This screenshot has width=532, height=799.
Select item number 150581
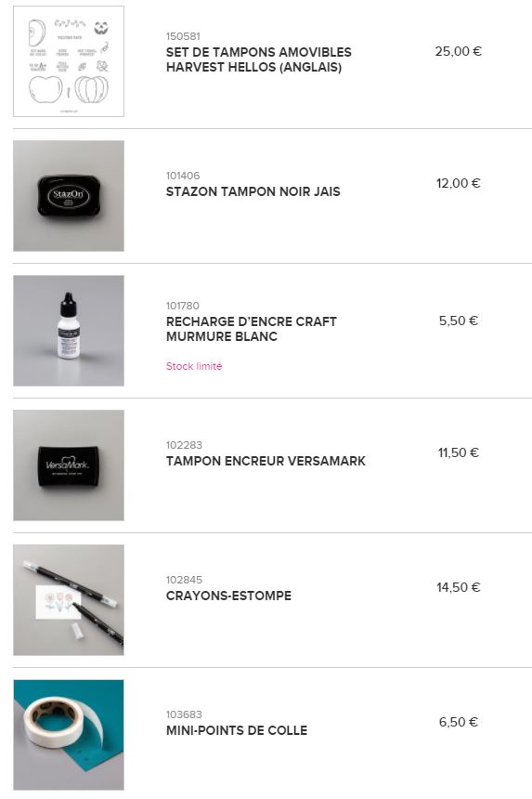pyautogui.click(x=183, y=36)
